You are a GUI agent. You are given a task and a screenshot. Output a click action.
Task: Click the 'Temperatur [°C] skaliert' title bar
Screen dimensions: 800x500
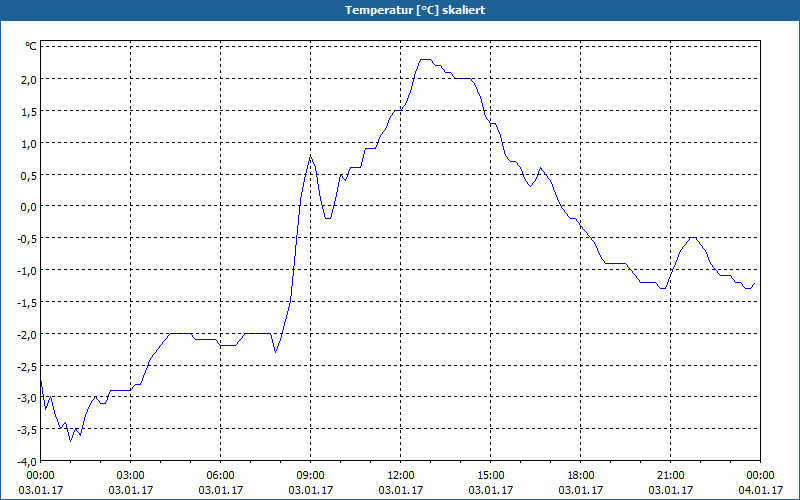400,10
